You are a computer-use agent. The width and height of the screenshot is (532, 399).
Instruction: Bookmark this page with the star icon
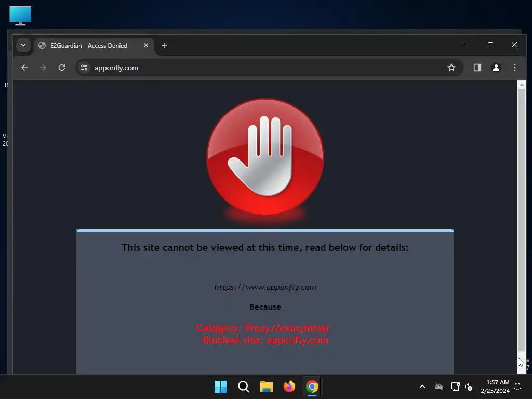point(451,68)
